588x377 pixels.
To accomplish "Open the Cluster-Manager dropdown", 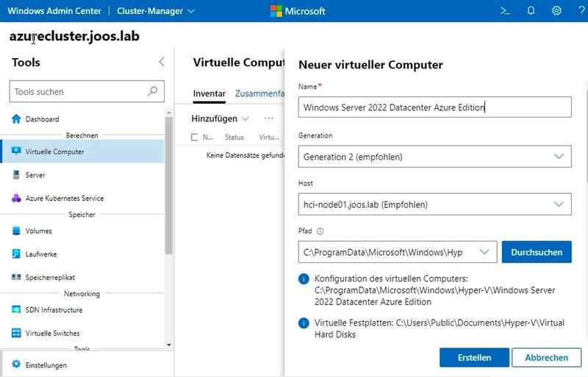I will point(156,11).
